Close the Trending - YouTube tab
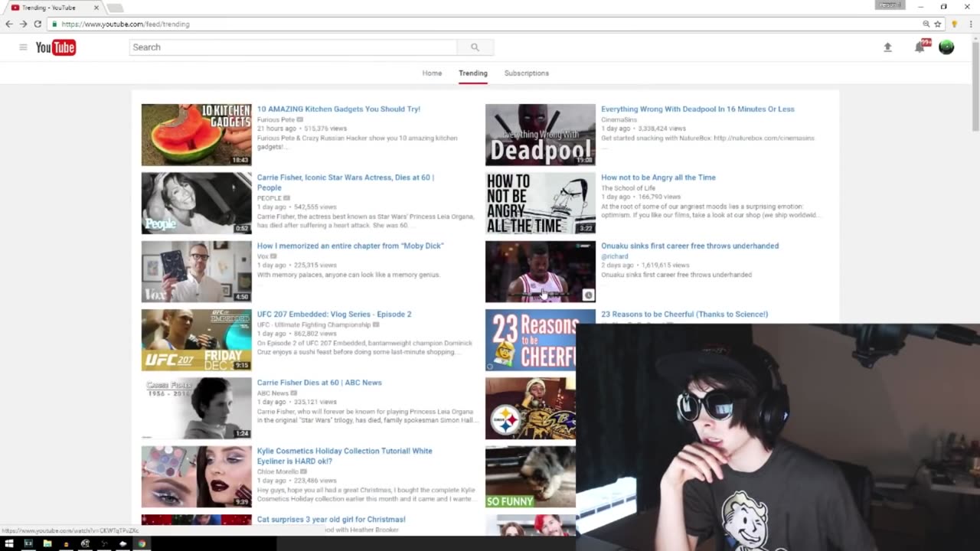Screen dimensions: 980x551 (96, 8)
